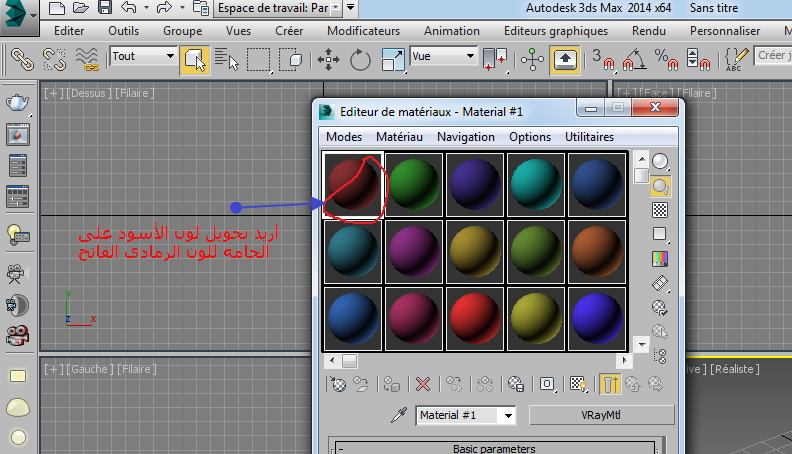792x454 pixels.
Task: Toggle the Keyboard Shortcut Override icon
Action: pyautogui.click(x=565, y=60)
